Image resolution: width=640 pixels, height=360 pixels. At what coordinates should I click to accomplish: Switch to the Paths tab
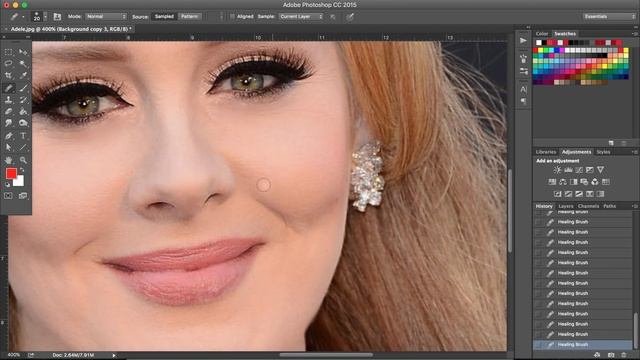click(609, 206)
